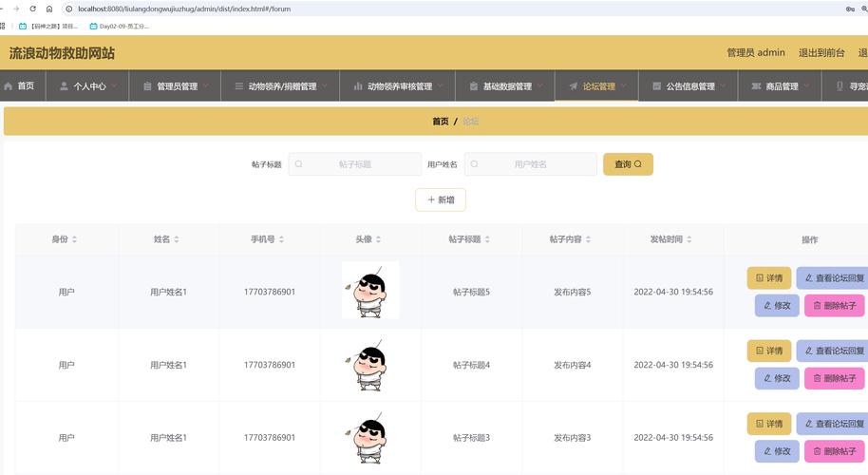The width and height of the screenshot is (868, 475).
Task: Click the avatar thumbnail for 帖子标题5
Action: coord(370,291)
